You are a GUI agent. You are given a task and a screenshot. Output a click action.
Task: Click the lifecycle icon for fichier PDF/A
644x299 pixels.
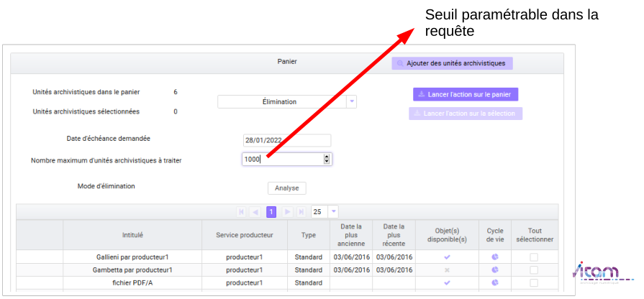point(495,283)
